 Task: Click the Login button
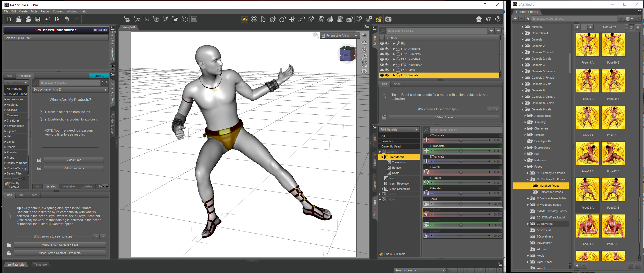click(99, 76)
